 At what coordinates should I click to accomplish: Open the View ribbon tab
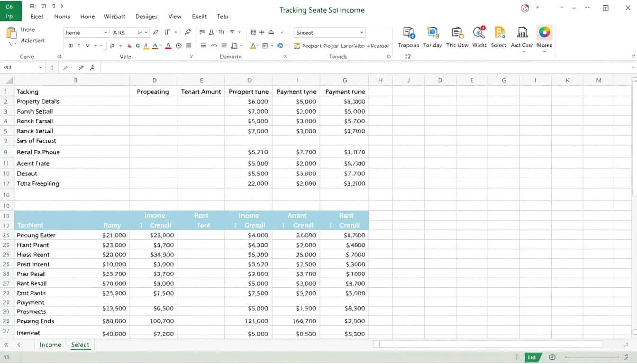coord(175,16)
